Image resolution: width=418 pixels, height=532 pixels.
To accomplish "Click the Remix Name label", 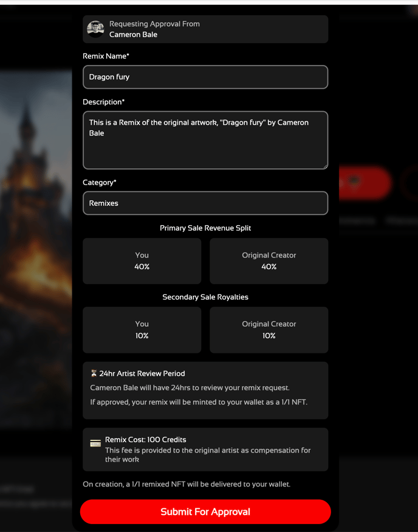I will pyautogui.click(x=106, y=56).
